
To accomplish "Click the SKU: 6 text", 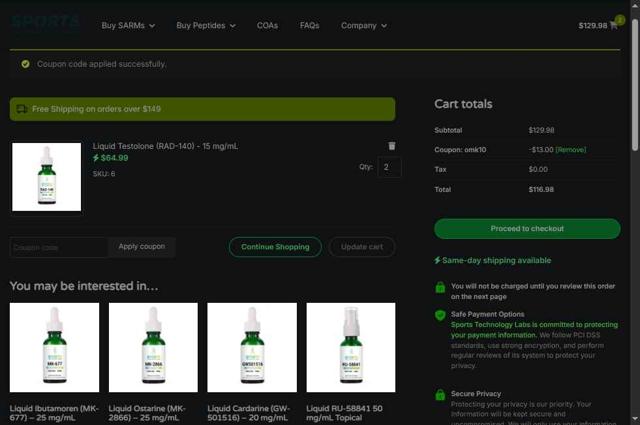I will point(104,174).
